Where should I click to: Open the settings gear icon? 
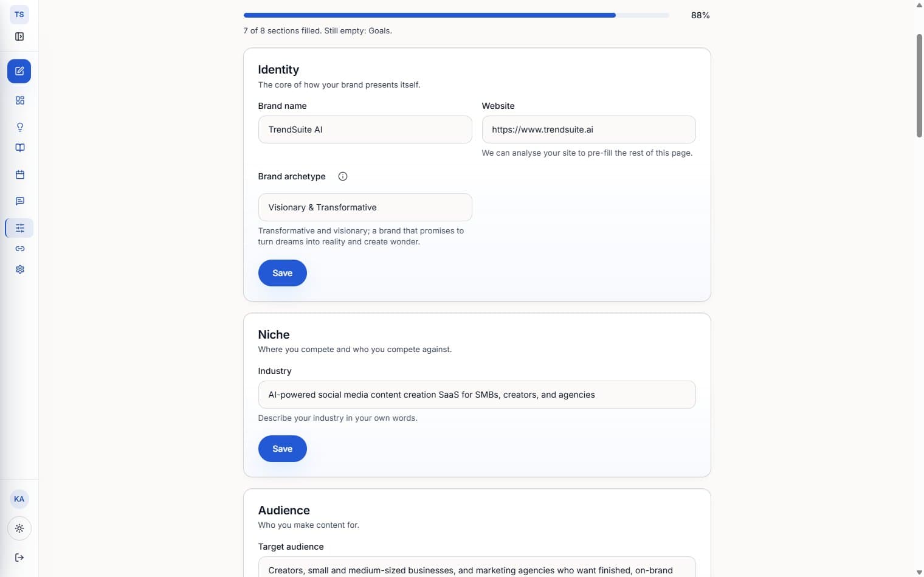coord(20,269)
